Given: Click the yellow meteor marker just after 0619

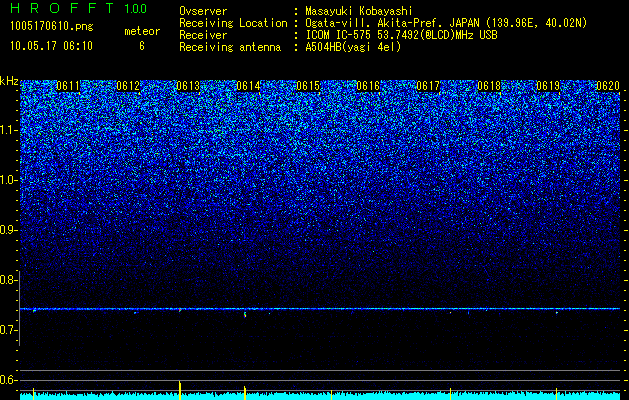Looking at the screenshot, I should (x=556, y=394).
